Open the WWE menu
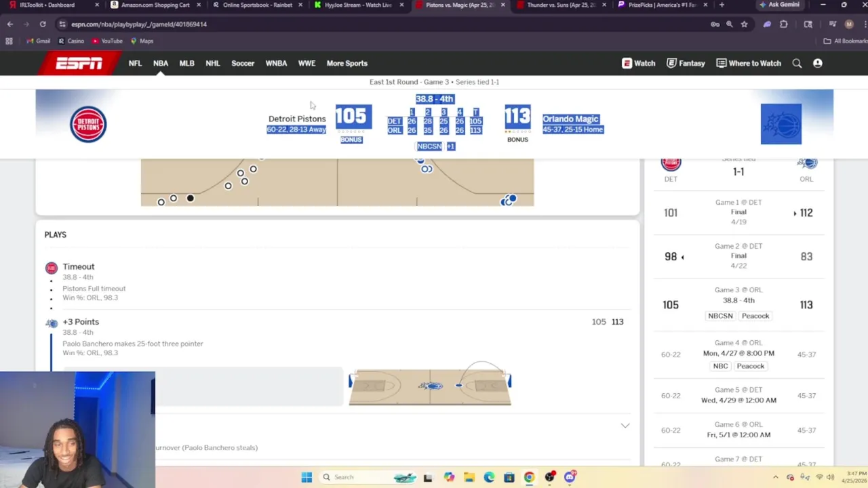This screenshot has width=868, height=488. click(x=307, y=63)
